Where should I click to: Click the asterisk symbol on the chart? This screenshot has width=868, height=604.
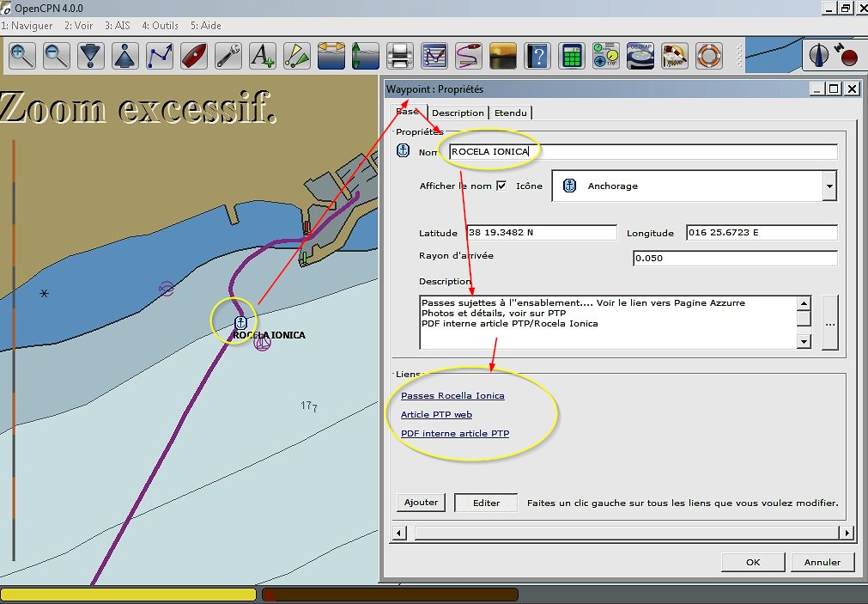(45, 293)
